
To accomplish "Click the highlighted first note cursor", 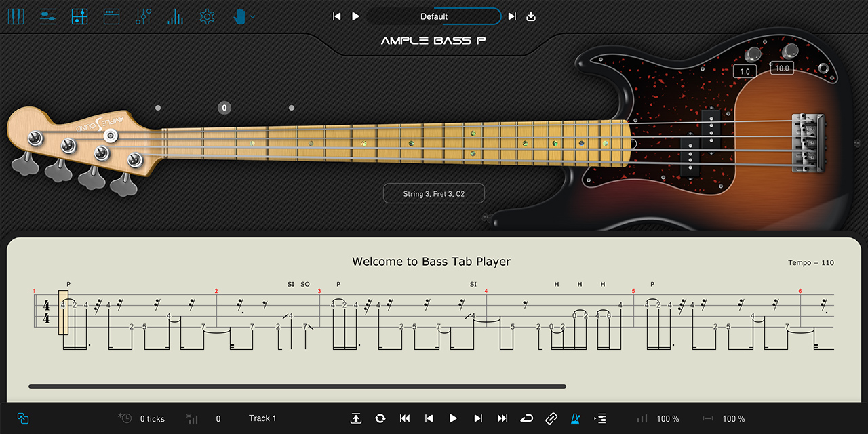I will (63, 312).
